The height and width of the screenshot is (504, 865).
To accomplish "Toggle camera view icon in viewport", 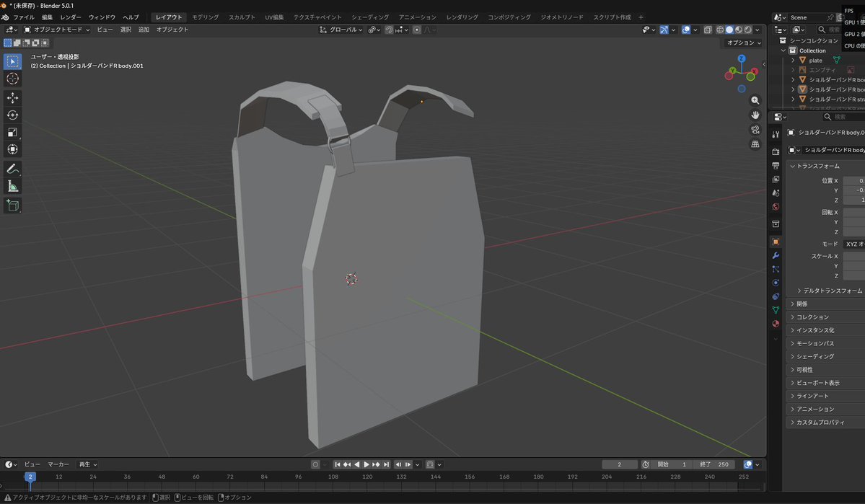I will click(x=755, y=130).
